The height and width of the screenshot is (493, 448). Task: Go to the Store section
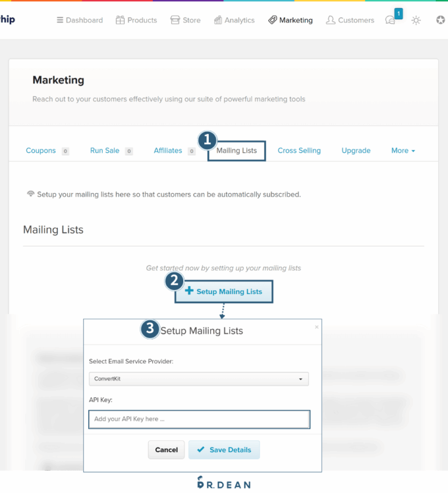point(185,20)
